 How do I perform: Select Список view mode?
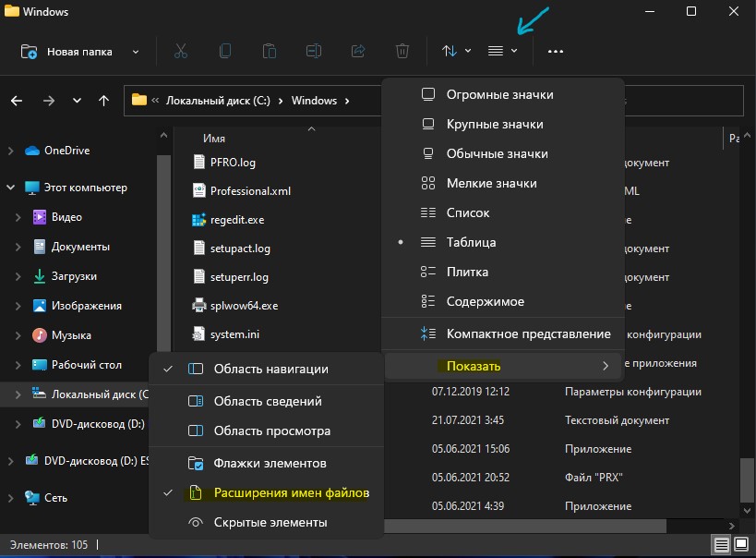pyautogui.click(x=503, y=212)
